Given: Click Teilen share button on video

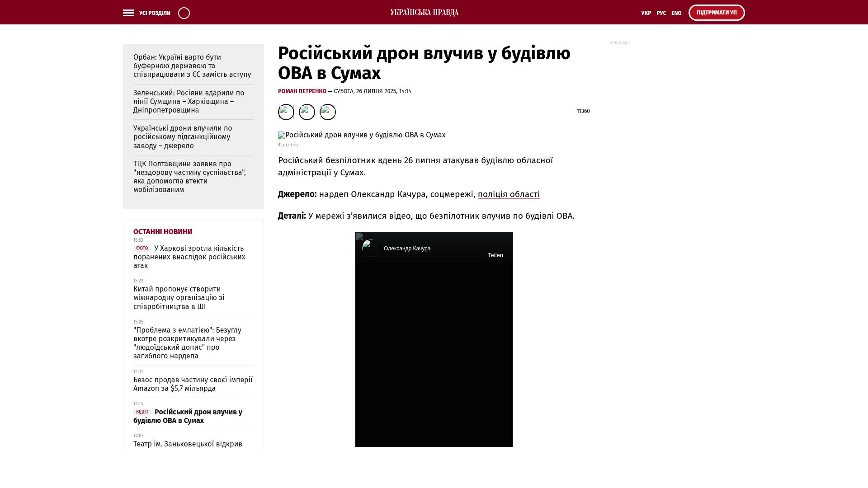Looking at the screenshot, I should tap(495, 255).
